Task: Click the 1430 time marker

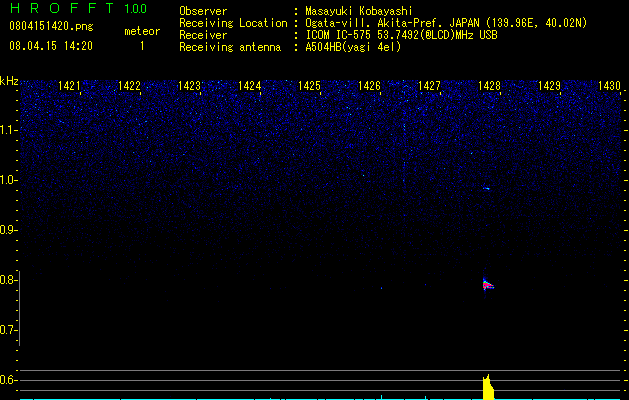Action: tap(609, 86)
